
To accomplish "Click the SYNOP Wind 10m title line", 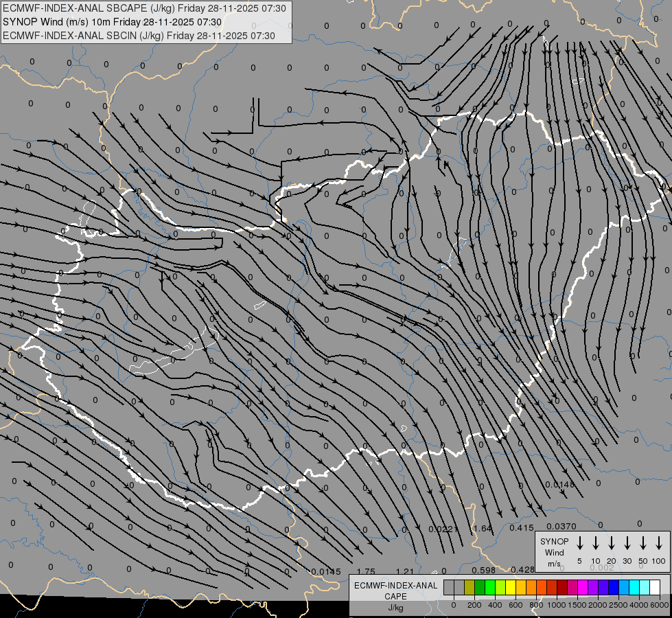I will coord(113,22).
